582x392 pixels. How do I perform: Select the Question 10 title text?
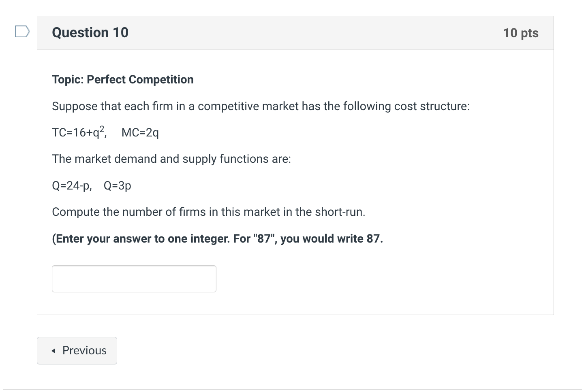pos(90,32)
